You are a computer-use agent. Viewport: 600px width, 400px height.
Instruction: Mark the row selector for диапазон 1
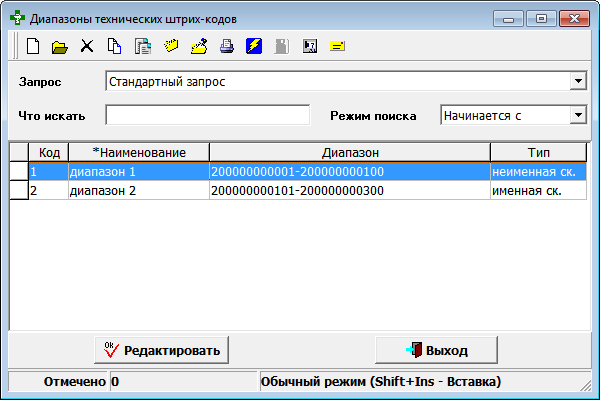coord(19,171)
